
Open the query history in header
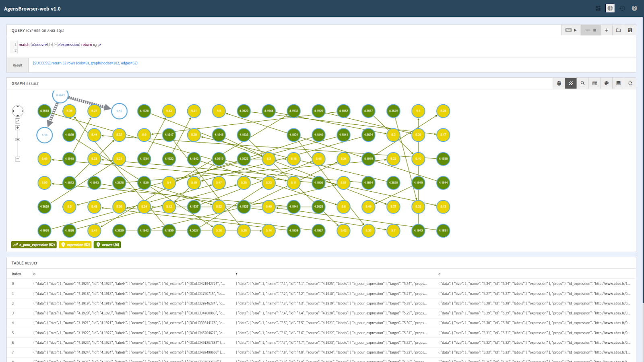pos(622,8)
